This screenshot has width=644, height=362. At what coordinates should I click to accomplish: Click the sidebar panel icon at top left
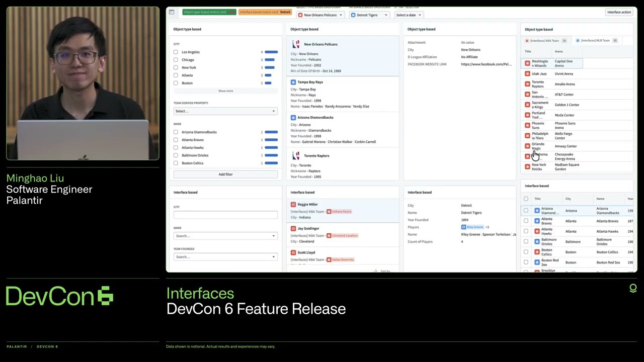172,12
